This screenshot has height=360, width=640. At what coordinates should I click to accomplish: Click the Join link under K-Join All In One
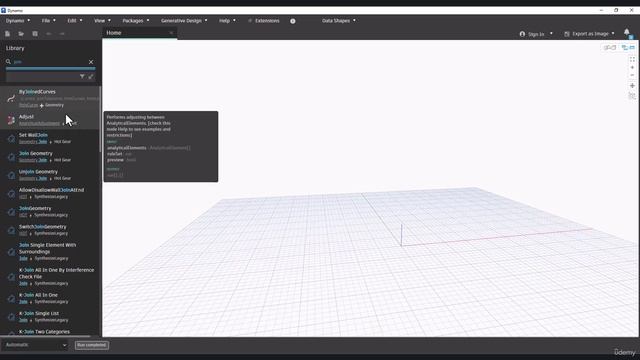[x=23, y=302]
